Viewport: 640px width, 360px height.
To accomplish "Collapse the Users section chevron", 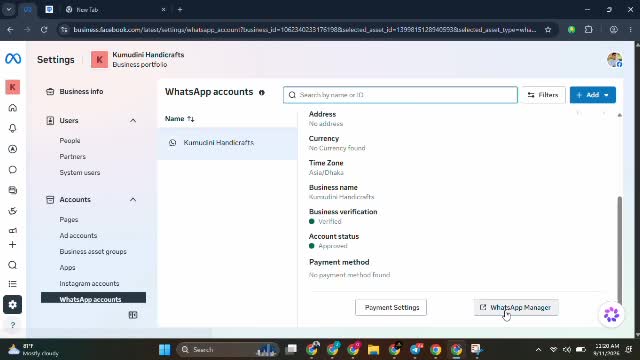I will [x=133, y=120].
